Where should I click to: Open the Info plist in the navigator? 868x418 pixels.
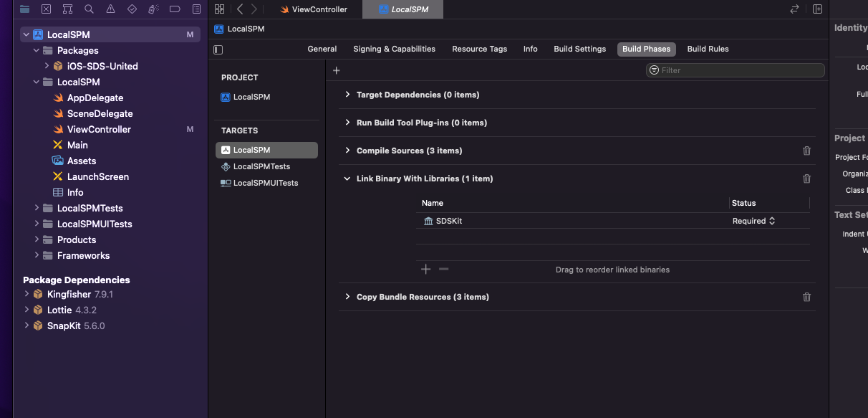click(75, 192)
